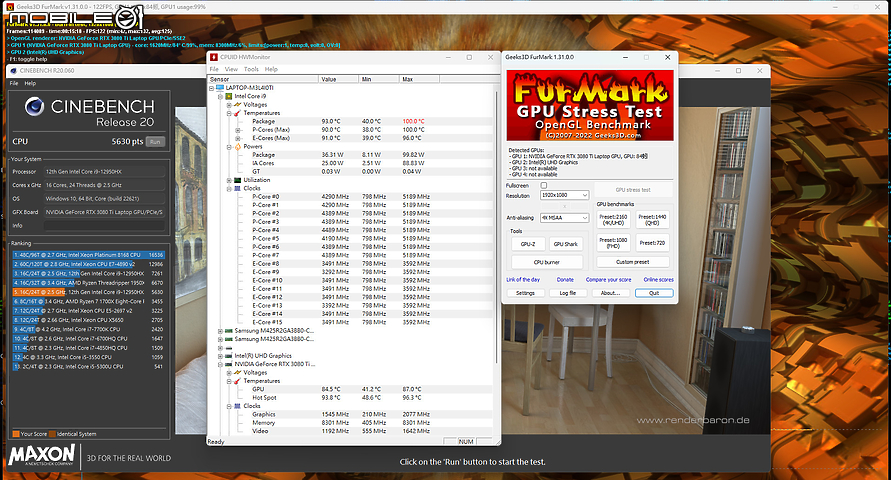
Task: Click the orange Your Score legend box
Action: pos(16,434)
